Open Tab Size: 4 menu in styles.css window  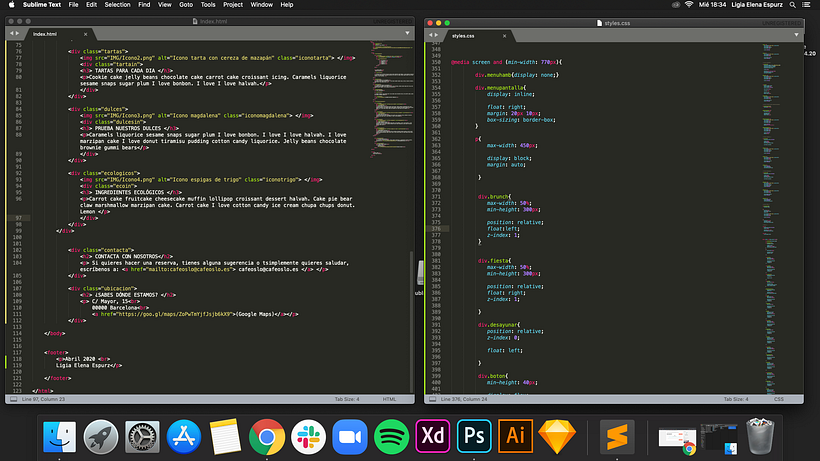click(x=736, y=399)
